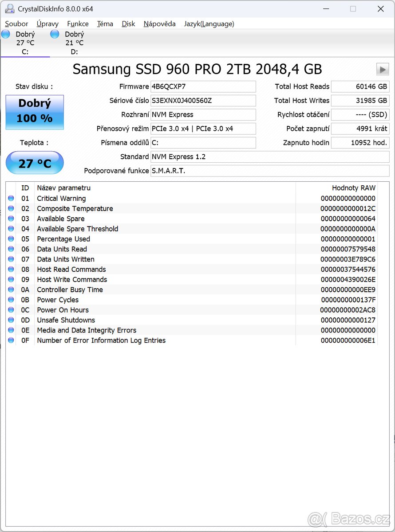The image size is (395, 532).
Task: Click the Rozhraní field NVM Express
Action: click(203, 114)
